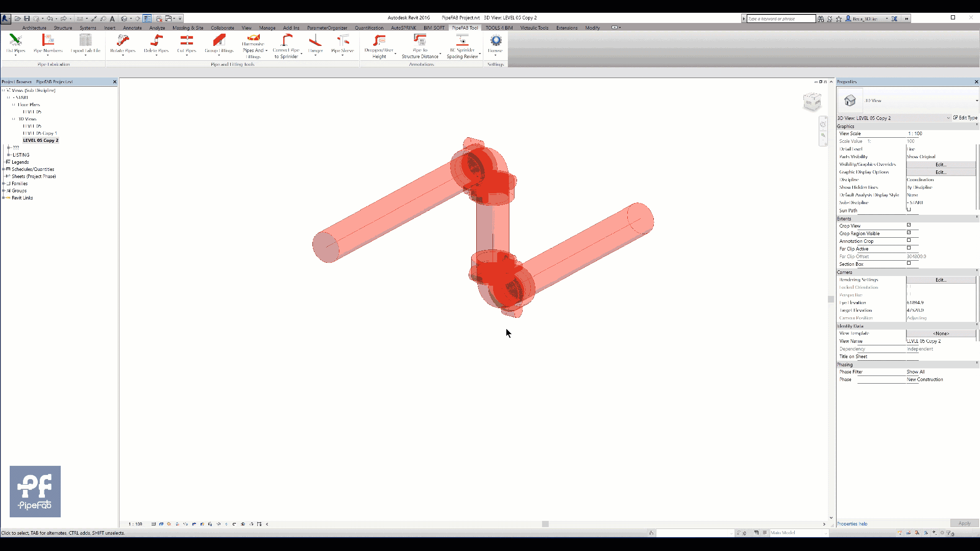Viewport: 980px width, 551px height.
Task: Click the ViewCube in the 3D view
Action: click(x=812, y=101)
